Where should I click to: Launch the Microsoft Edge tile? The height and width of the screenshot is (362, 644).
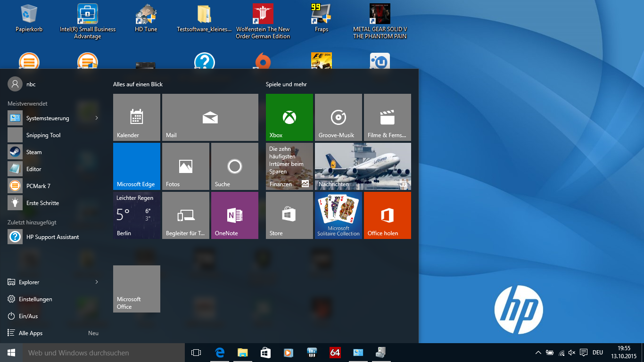(137, 166)
